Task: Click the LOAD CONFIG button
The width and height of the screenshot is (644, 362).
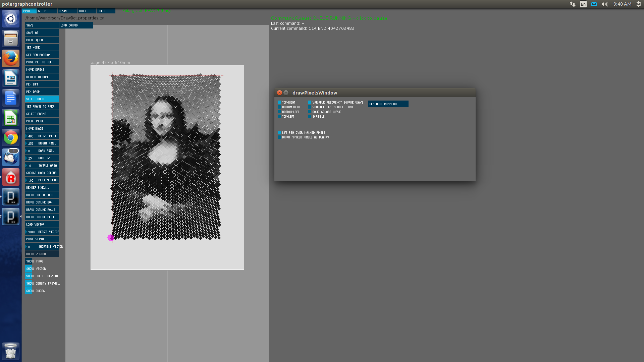Action: (76, 25)
